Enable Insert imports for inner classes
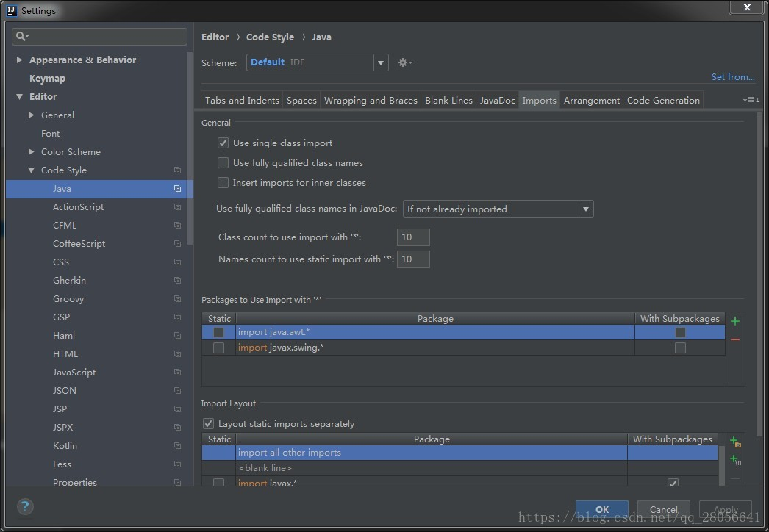 [x=223, y=182]
